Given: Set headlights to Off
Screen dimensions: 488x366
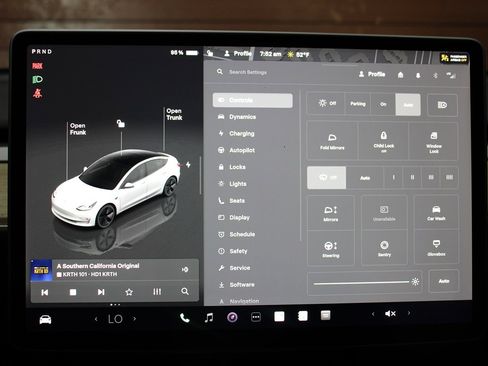Looking at the screenshot, I should 326,103.
